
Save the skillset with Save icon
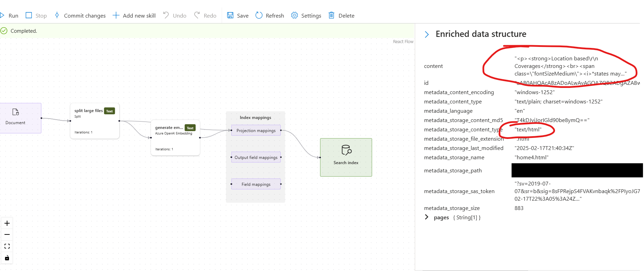point(230,15)
